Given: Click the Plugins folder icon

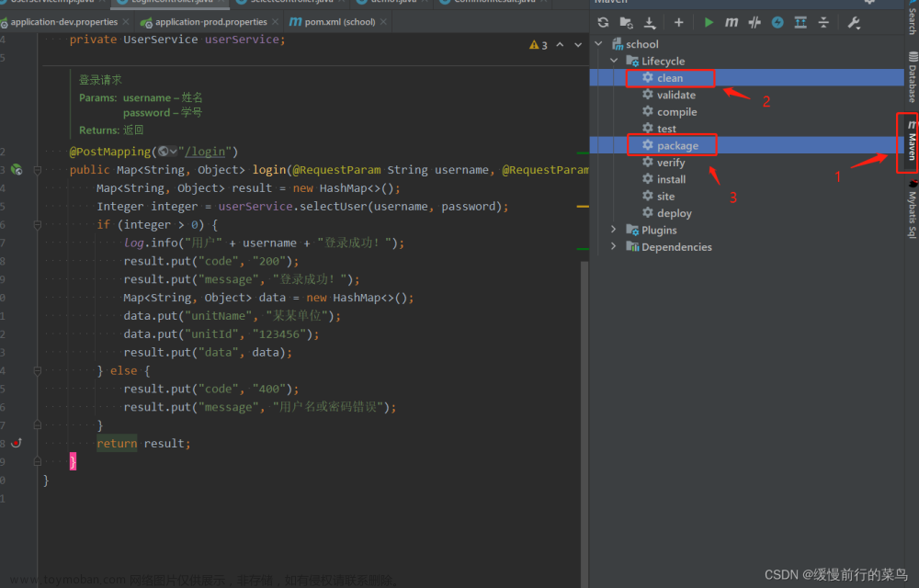Looking at the screenshot, I should (632, 230).
